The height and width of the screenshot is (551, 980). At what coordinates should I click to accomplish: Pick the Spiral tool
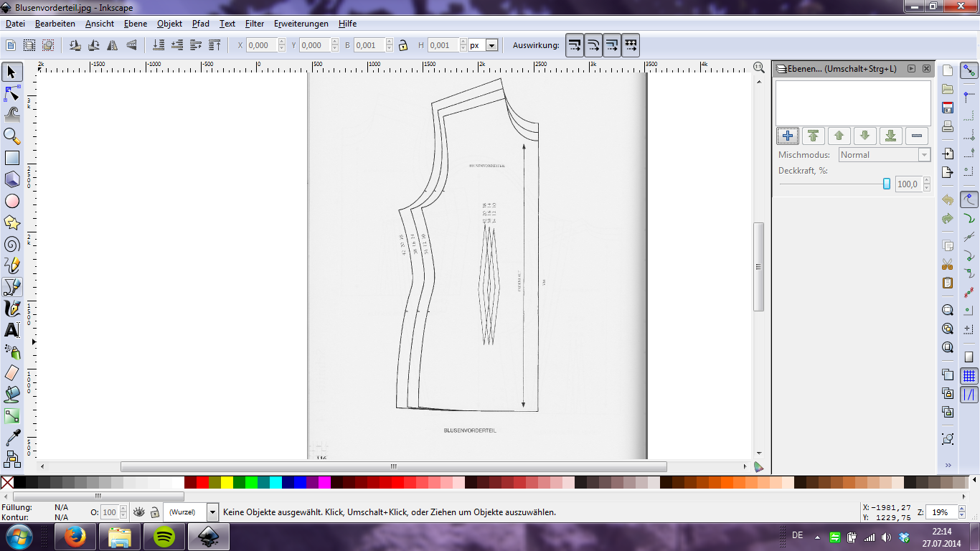[12, 244]
